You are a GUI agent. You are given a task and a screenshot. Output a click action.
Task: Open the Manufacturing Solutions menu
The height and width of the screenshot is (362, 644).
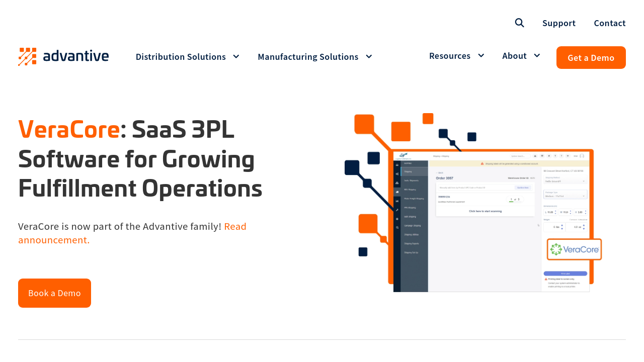click(308, 57)
